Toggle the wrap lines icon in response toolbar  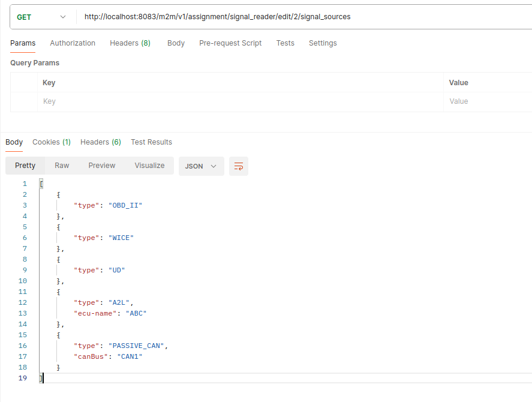(239, 166)
